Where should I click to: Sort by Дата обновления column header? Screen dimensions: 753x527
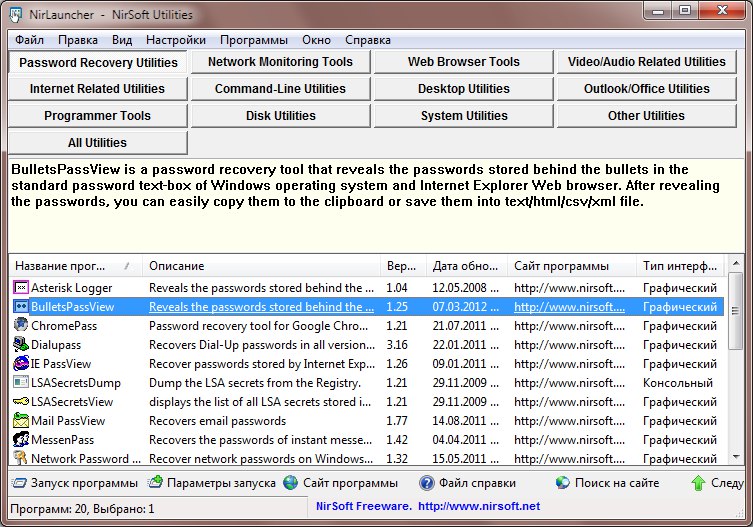[467, 266]
